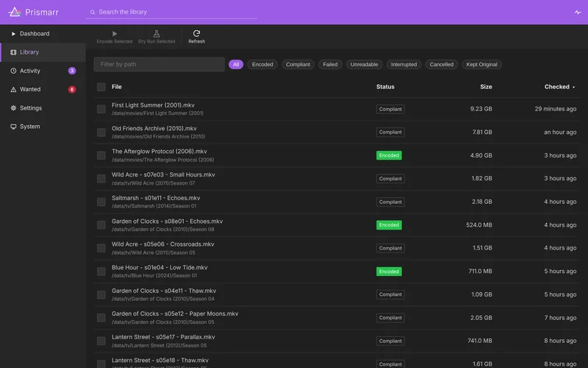
Task: Click the 711.0 MB size value
Action: pyautogui.click(x=480, y=271)
